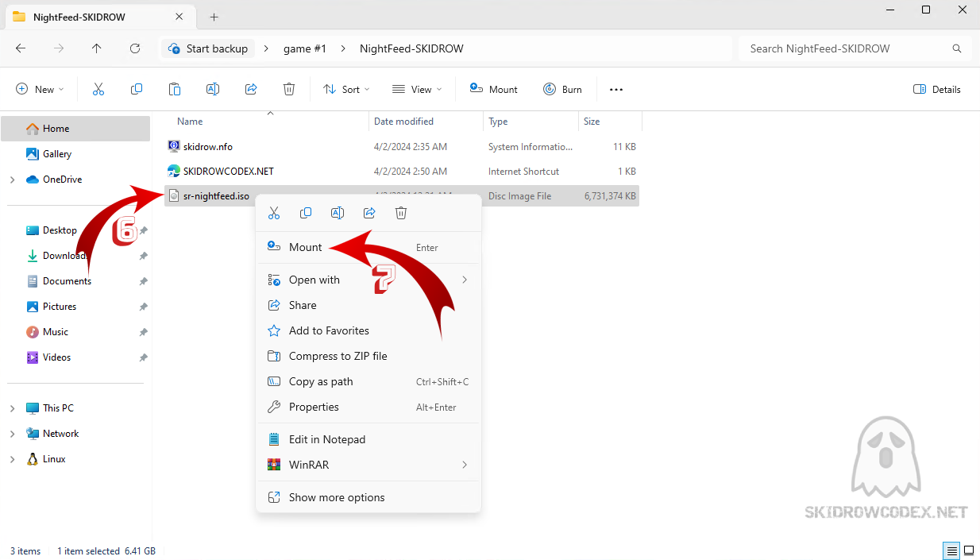This screenshot has width=980, height=560.
Task: Expand the Network tree node
Action: pos(12,434)
